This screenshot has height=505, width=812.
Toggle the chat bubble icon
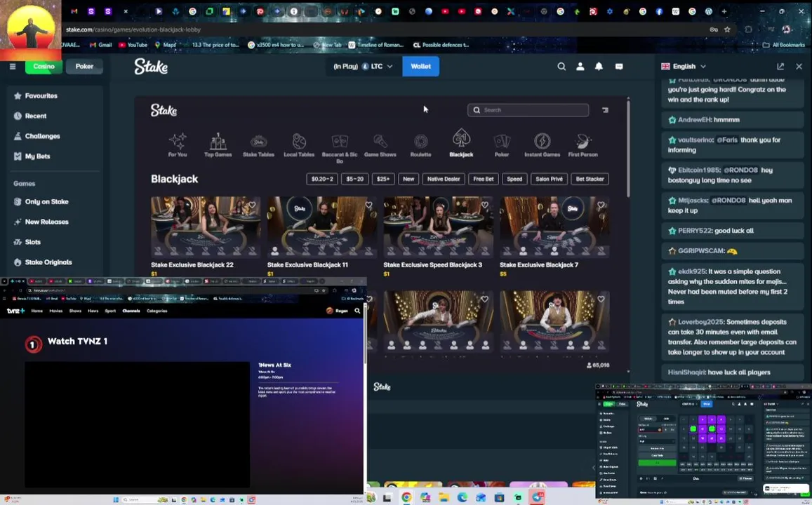[x=619, y=66]
